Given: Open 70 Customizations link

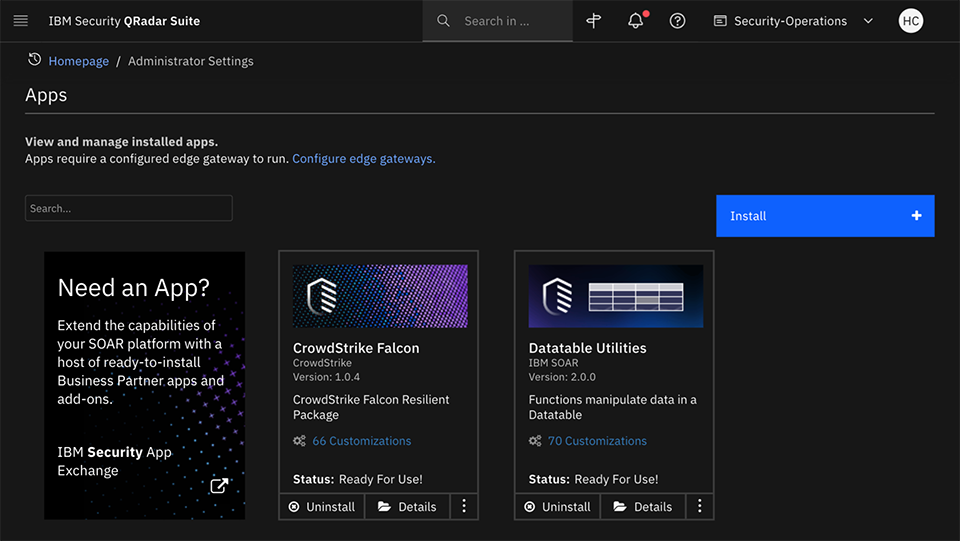Looking at the screenshot, I should tap(597, 441).
